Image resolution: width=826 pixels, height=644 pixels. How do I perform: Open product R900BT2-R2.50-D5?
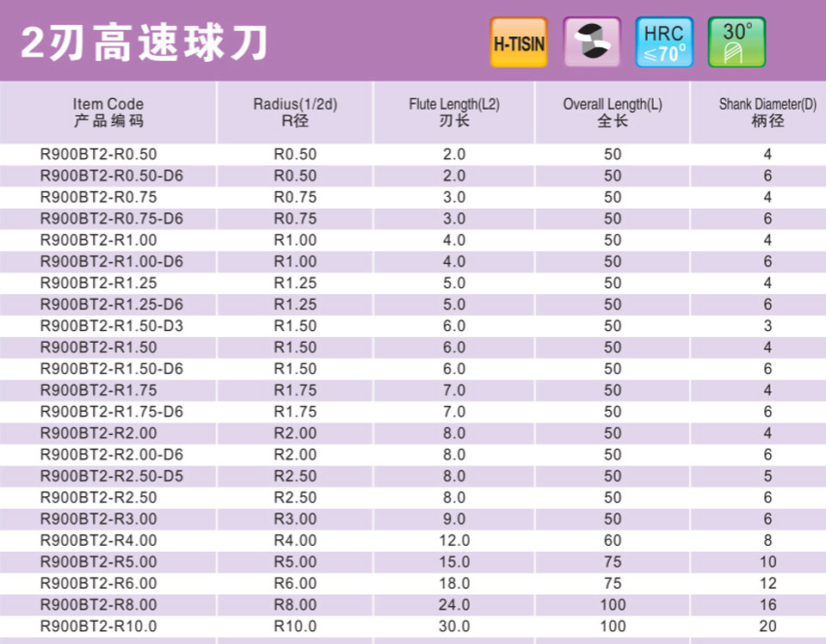(x=112, y=476)
